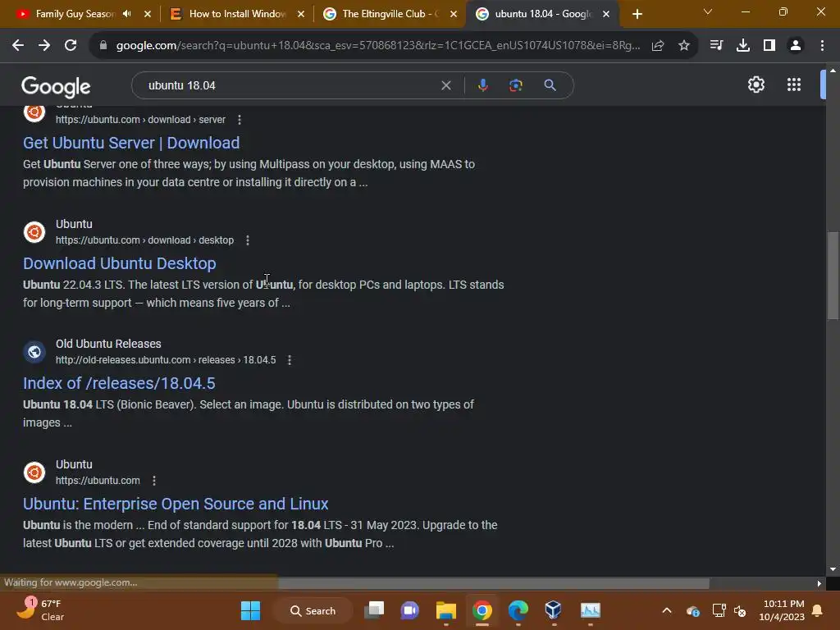Close the ubuntu 18.04 Google tab
The image size is (840, 630).
click(x=606, y=14)
